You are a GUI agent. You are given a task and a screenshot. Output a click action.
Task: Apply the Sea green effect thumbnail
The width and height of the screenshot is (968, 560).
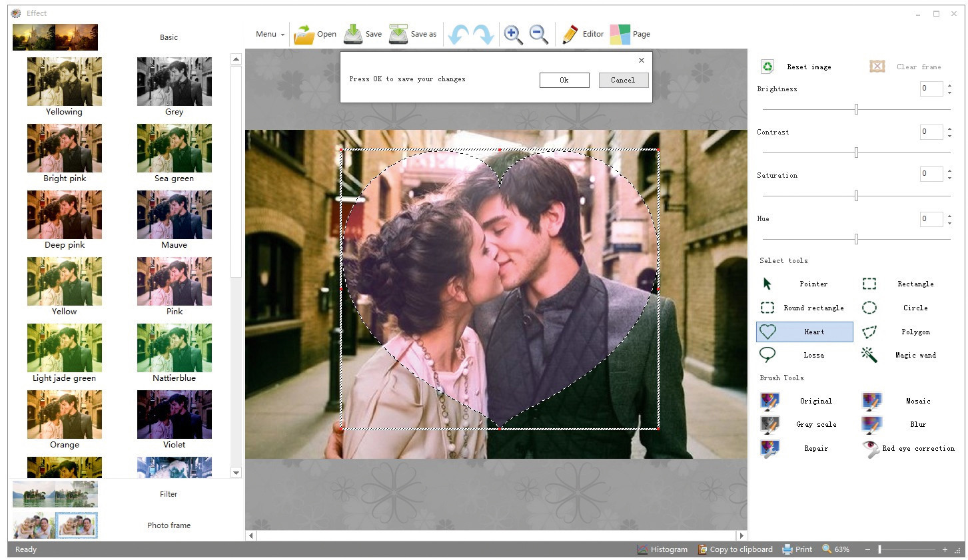pos(175,154)
